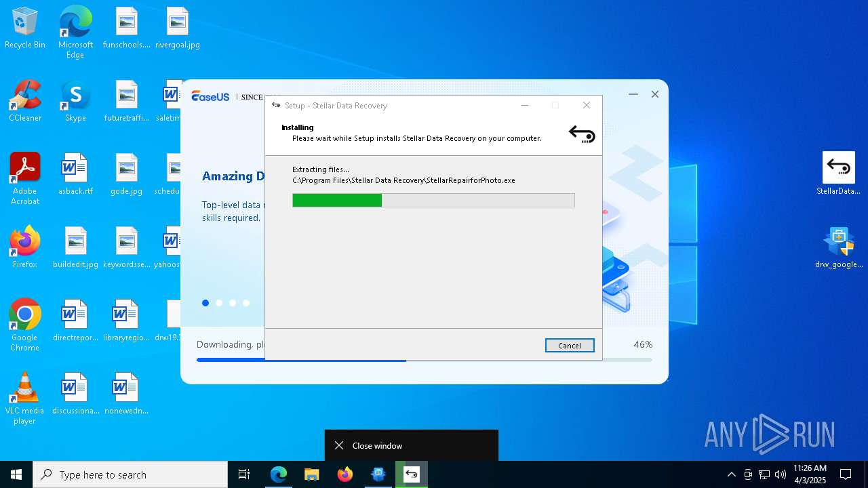Open File Explorer from the taskbar
The width and height of the screenshot is (868, 488).
coord(311,474)
